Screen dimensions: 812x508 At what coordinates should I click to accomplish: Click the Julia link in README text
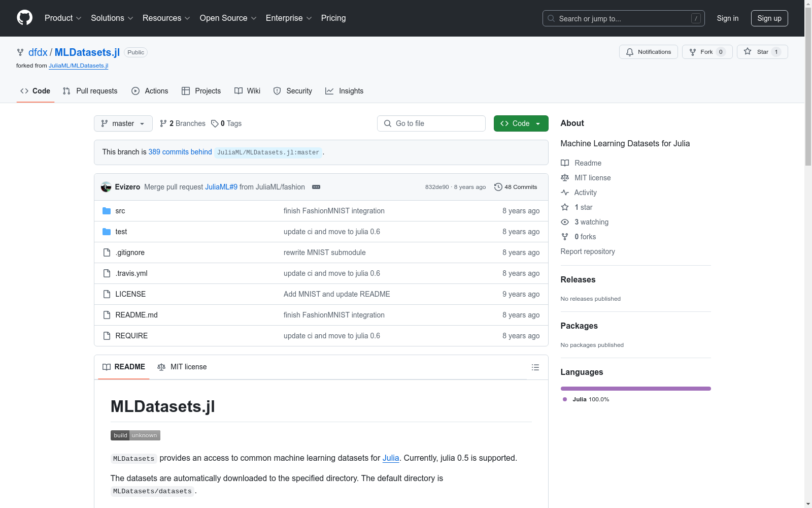coord(391,458)
